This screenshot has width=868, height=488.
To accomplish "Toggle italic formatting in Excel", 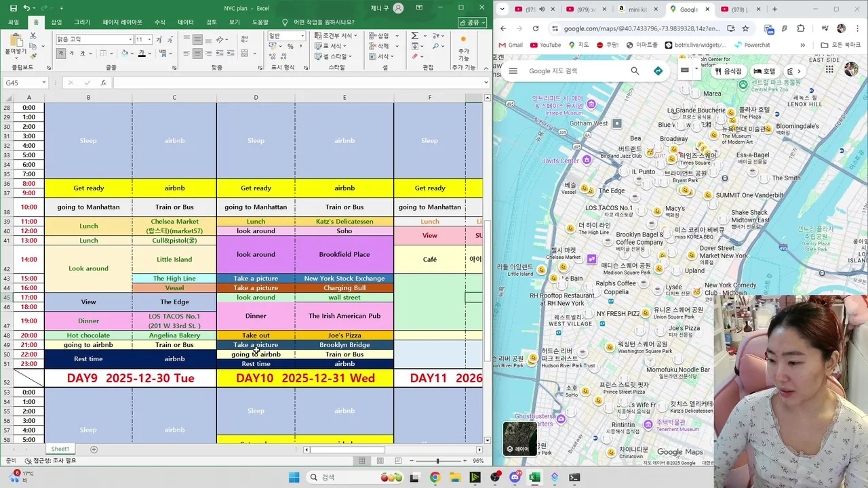I will click(71, 53).
